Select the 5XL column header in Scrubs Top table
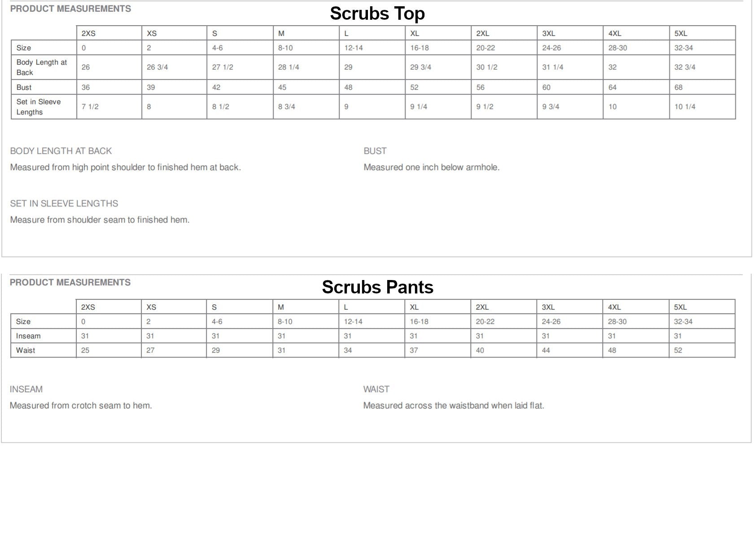This screenshot has height=547, width=756. (x=702, y=33)
